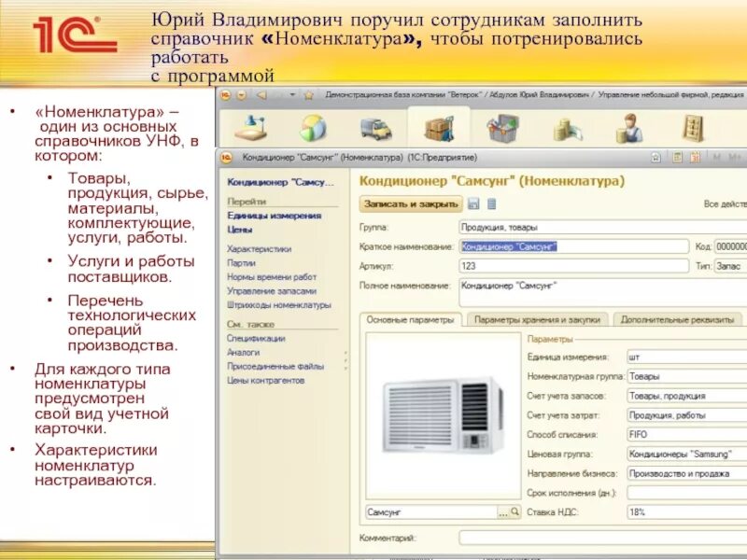
Task: Open Способ списания field showing FIFO
Action: pos(686,434)
